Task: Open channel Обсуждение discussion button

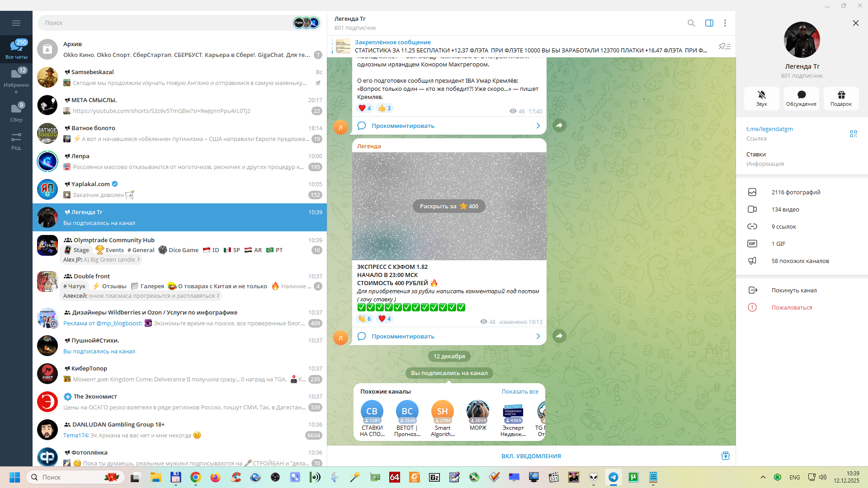Action: coord(801,98)
